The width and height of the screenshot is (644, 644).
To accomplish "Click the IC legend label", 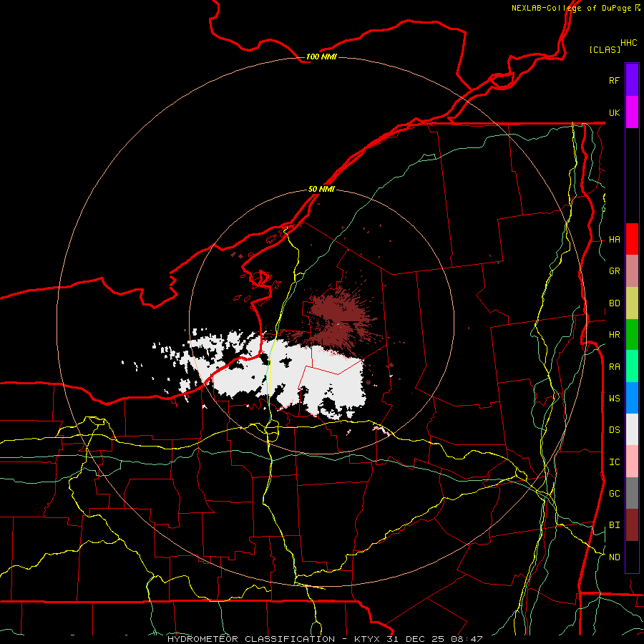I will [x=614, y=462].
